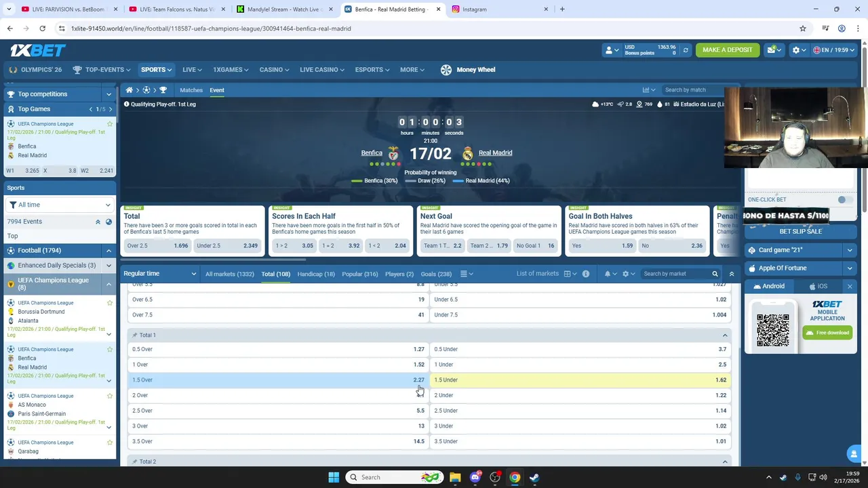The width and height of the screenshot is (868, 488).
Task: Open the market list layout dropdown
Action: [570, 274]
